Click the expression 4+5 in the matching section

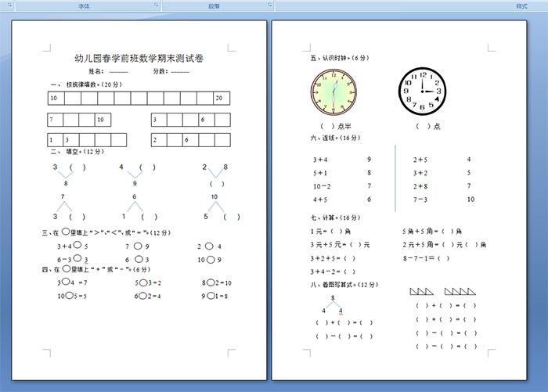(320, 200)
